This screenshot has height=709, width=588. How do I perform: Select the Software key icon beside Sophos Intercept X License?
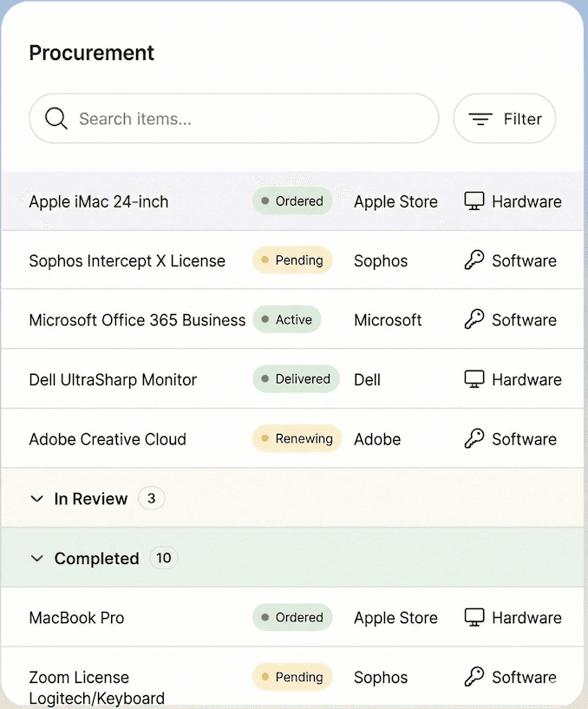coord(475,259)
